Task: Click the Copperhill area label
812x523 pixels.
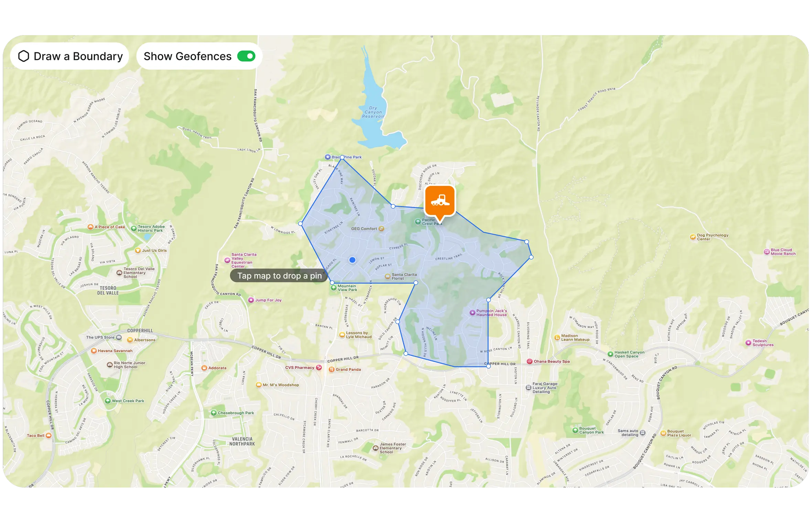Action: click(140, 331)
